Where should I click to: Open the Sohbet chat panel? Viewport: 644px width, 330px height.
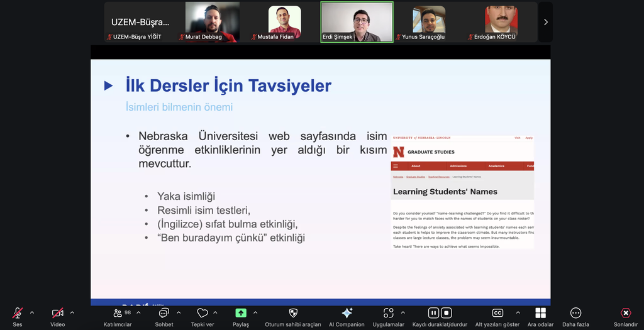pos(164,313)
